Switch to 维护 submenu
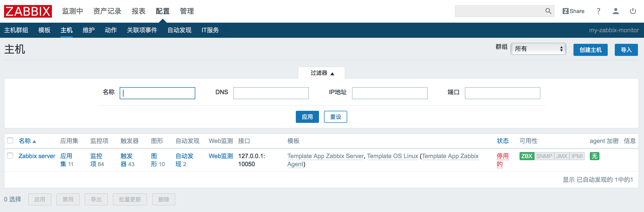 pyautogui.click(x=89, y=30)
